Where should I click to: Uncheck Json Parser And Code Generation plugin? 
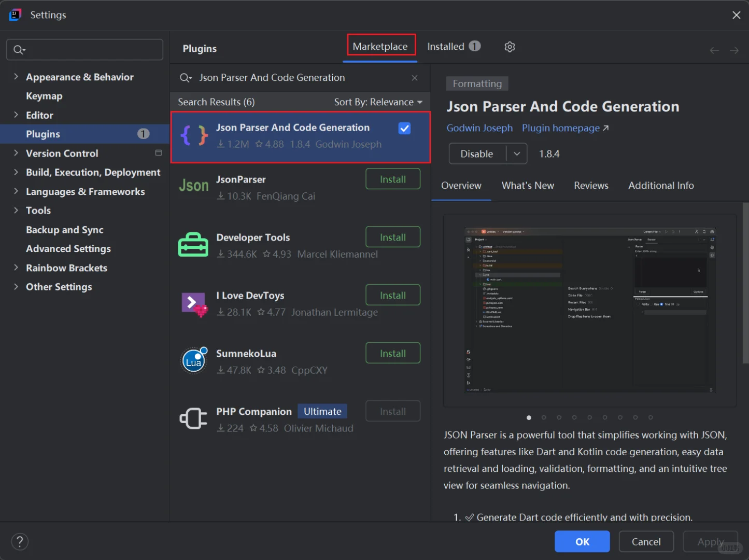pos(404,128)
